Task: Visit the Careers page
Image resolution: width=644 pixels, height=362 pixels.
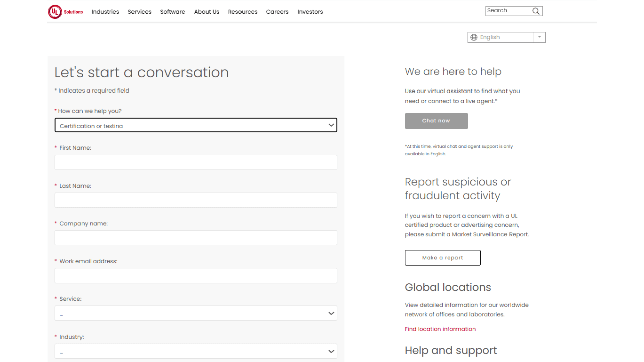Action: click(277, 12)
